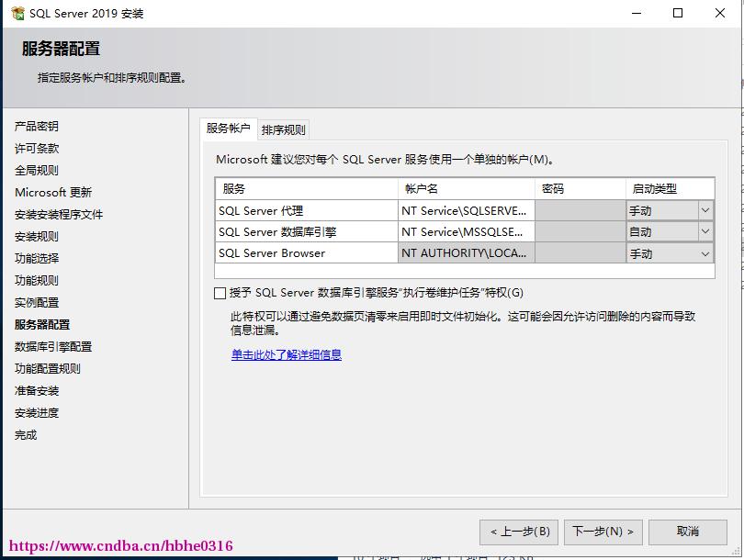Click the 取消 button
Viewport: 744px width, 560px height.
click(x=688, y=532)
